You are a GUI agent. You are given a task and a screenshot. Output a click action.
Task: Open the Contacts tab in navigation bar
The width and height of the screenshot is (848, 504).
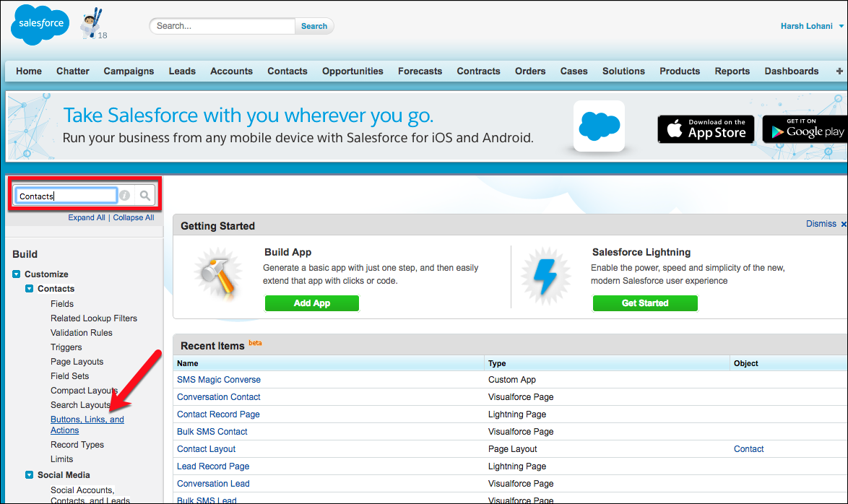point(287,71)
